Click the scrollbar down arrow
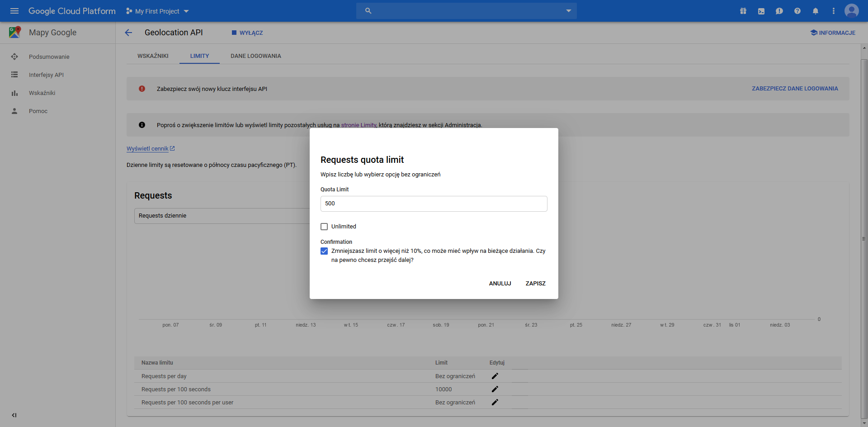Image resolution: width=868 pixels, height=427 pixels. coord(864,423)
